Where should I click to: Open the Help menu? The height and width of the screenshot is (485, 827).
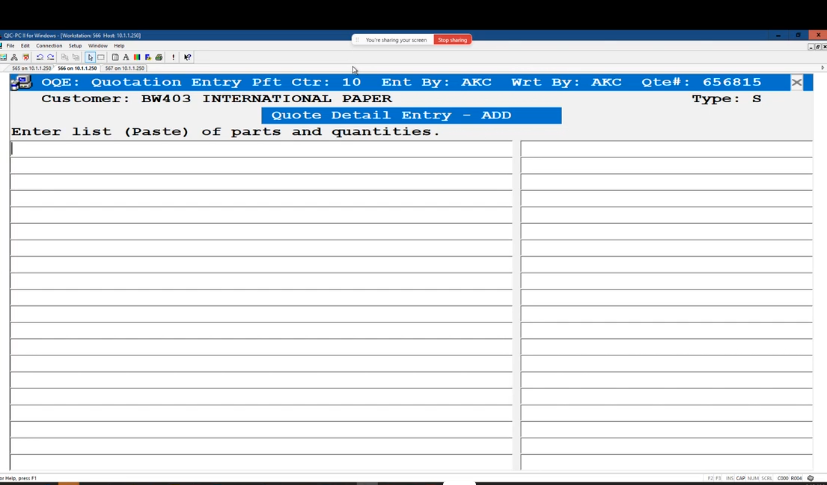(119, 46)
